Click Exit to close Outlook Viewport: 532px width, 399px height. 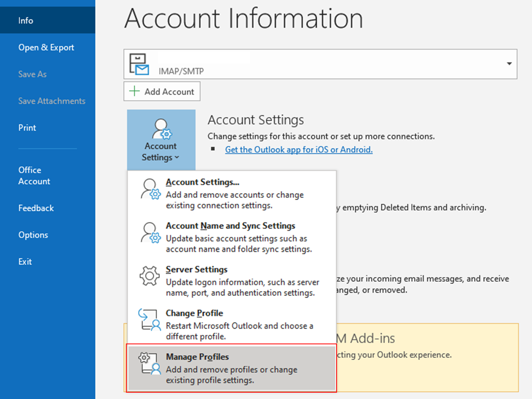point(25,261)
